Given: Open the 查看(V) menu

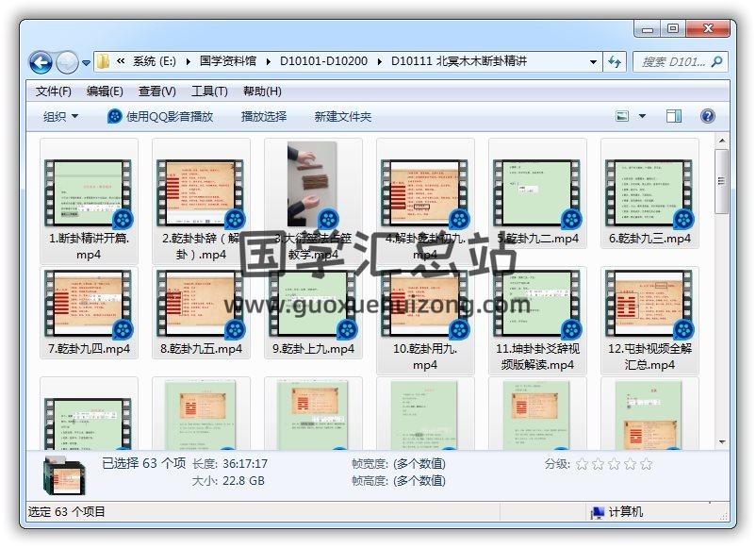Looking at the screenshot, I should click(157, 91).
